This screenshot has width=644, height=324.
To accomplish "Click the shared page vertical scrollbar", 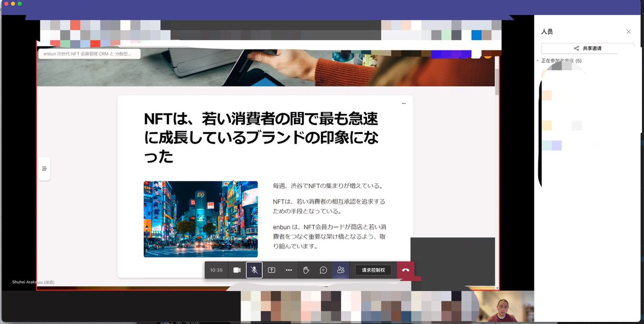I will point(497,82).
